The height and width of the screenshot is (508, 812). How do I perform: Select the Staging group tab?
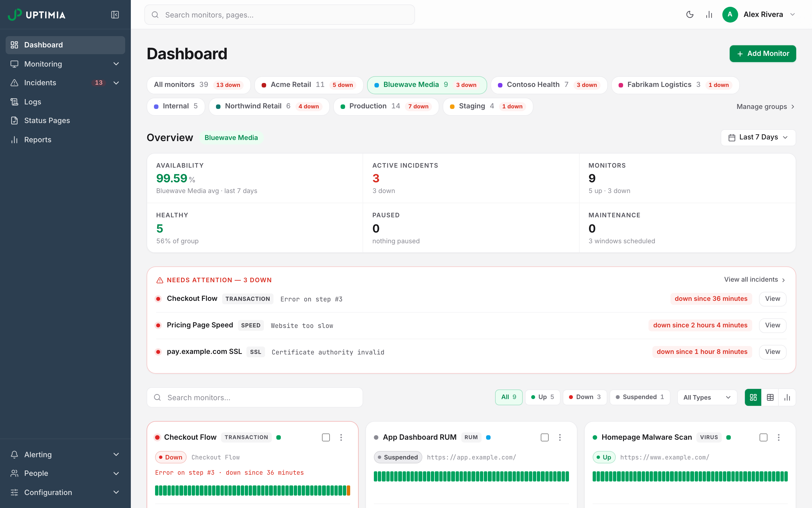coord(488,106)
